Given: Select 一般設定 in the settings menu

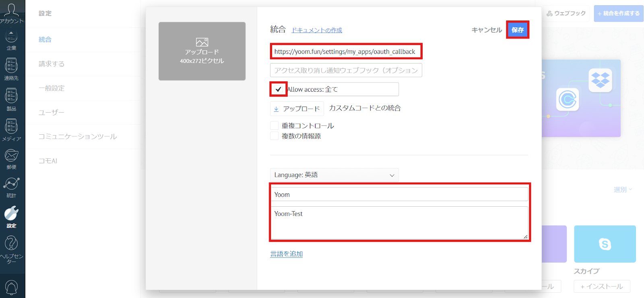Looking at the screenshot, I should [52, 88].
